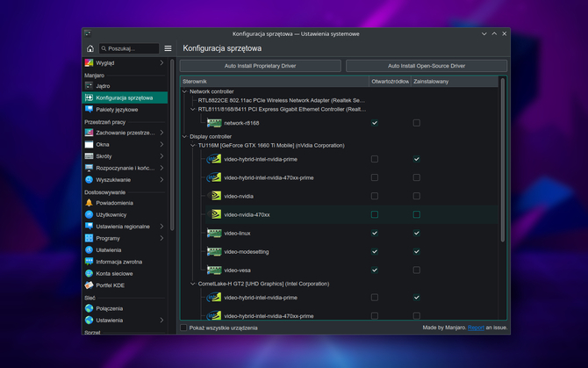Click the Ustawienia regionalne icon
The height and width of the screenshot is (368, 588).
tap(89, 227)
